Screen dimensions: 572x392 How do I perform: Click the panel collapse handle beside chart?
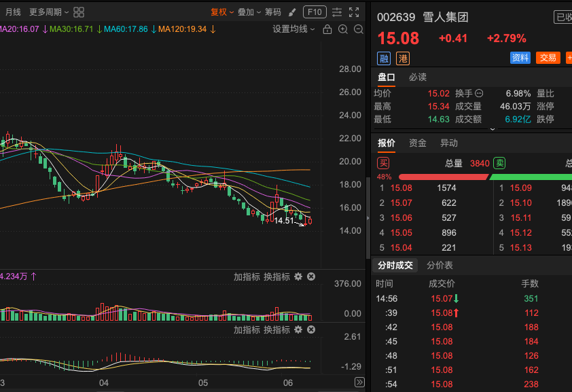point(368,218)
